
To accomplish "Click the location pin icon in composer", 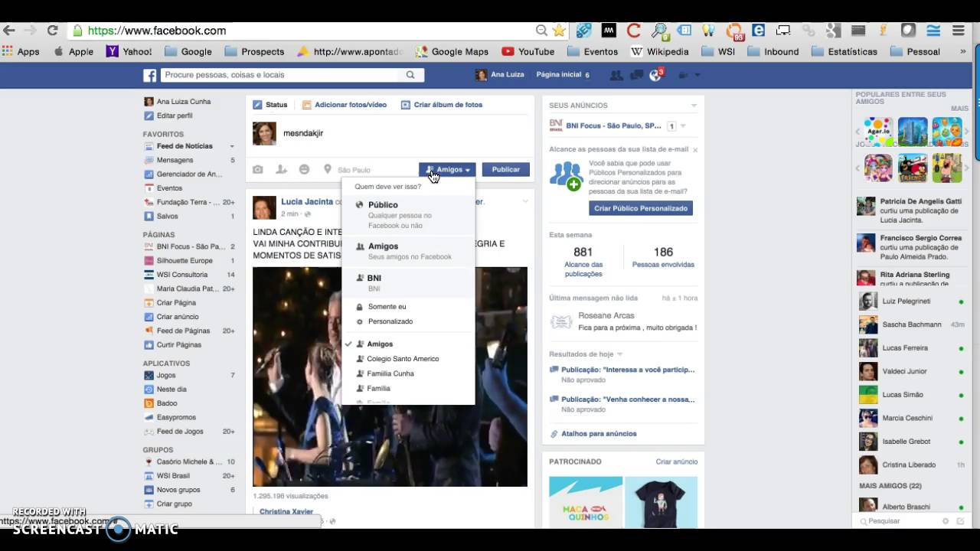I will [x=327, y=169].
